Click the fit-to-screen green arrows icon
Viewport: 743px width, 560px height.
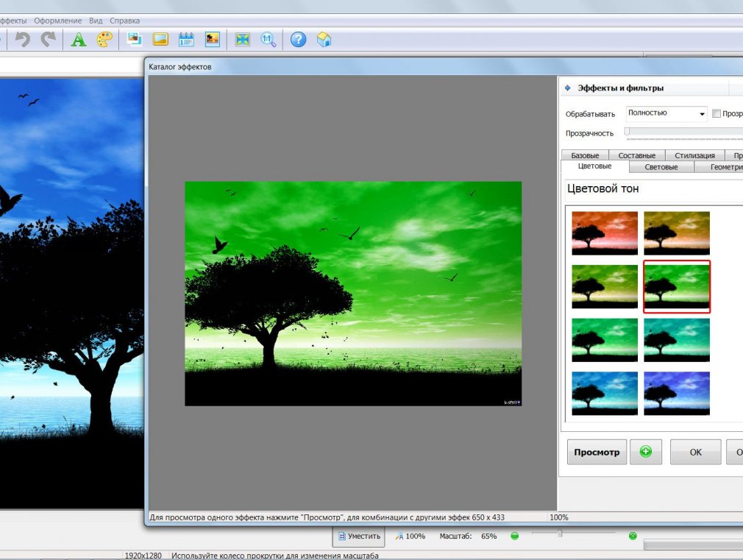tap(243, 39)
